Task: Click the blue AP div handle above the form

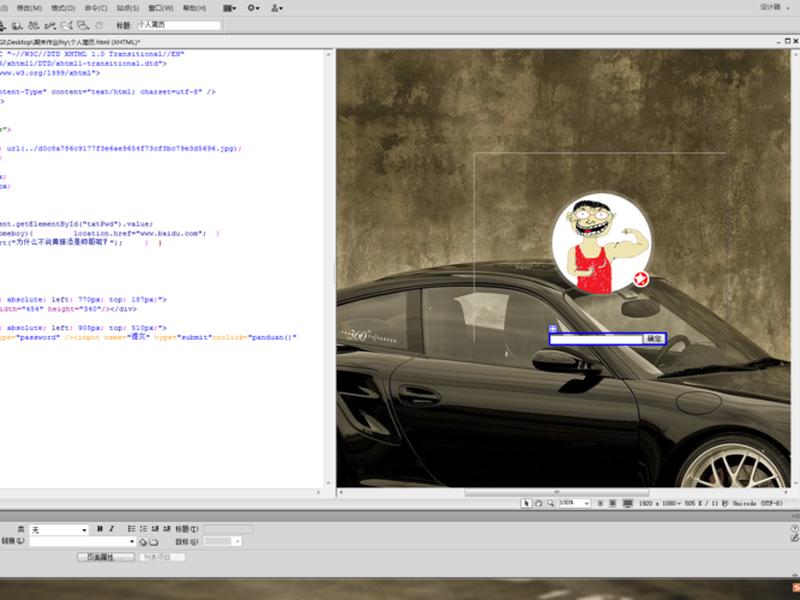Action: (x=553, y=329)
